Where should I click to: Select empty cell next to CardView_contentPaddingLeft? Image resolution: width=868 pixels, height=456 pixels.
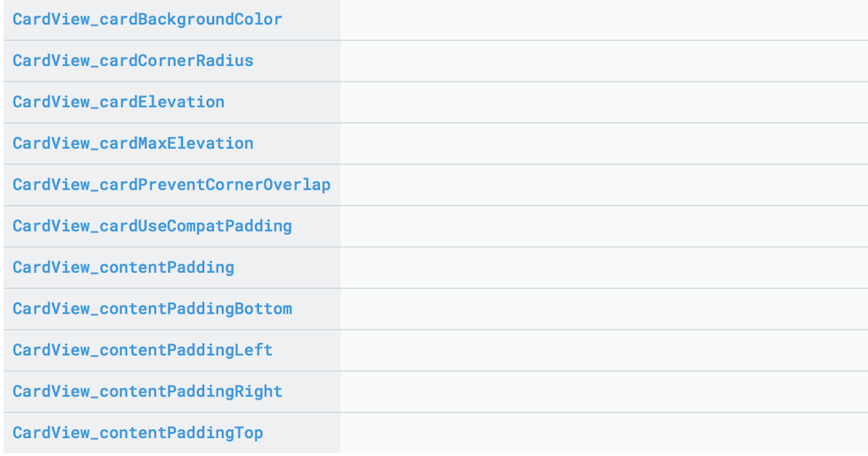pyautogui.click(x=604, y=350)
